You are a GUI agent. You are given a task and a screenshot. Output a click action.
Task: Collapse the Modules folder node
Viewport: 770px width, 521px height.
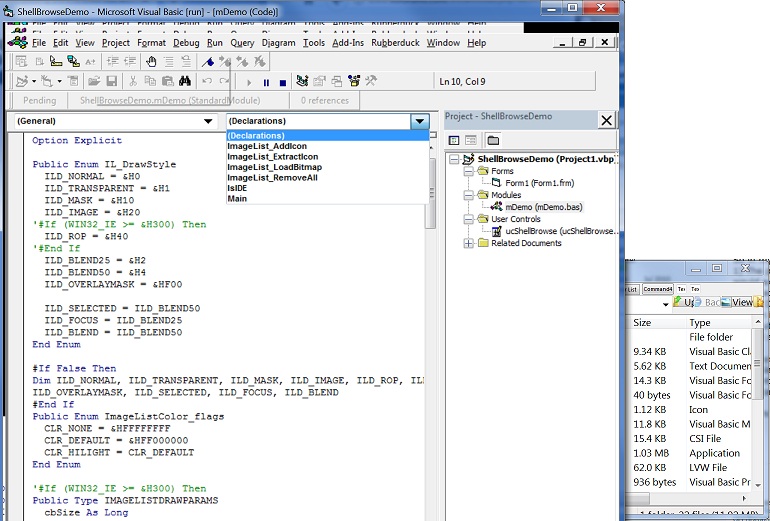click(x=468, y=195)
